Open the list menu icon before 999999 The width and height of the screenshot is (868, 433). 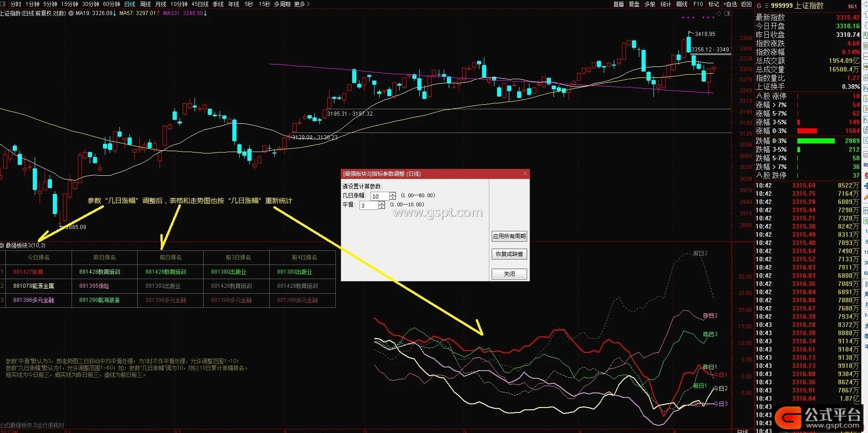[x=766, y=5]
